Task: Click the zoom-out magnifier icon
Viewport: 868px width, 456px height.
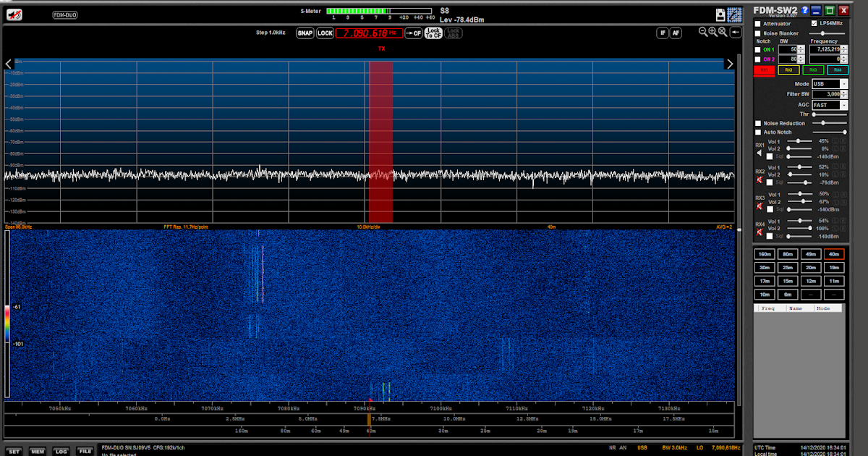Action: pos(702,32)
